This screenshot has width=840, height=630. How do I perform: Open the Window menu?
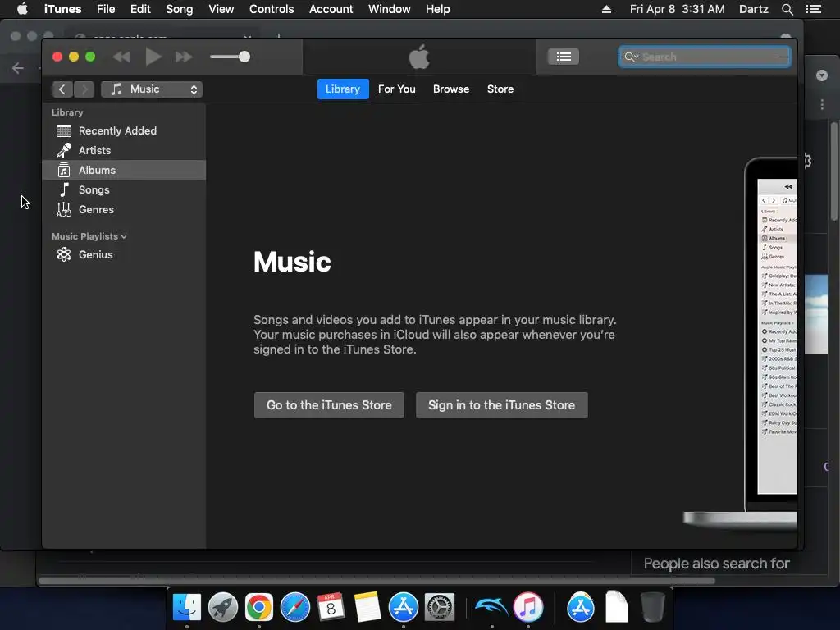(x=390, y=9)
